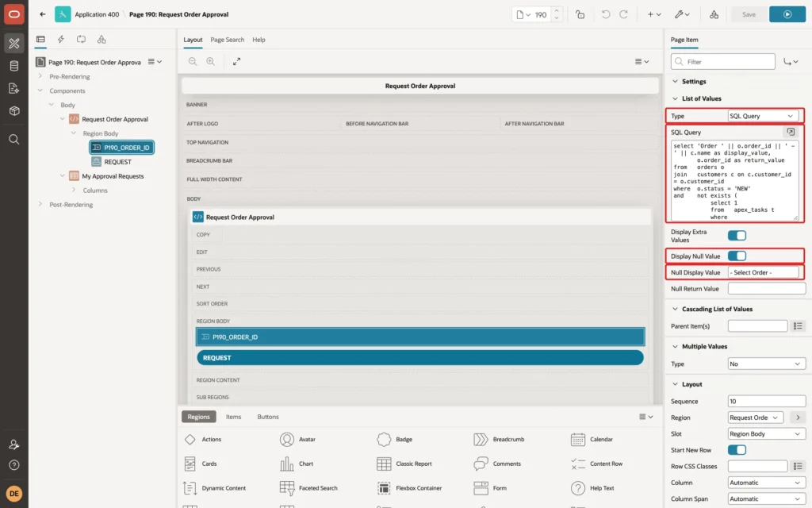Open the Column dropdown set to Automatic
The image size is (812, 508).
pos(767,483)
